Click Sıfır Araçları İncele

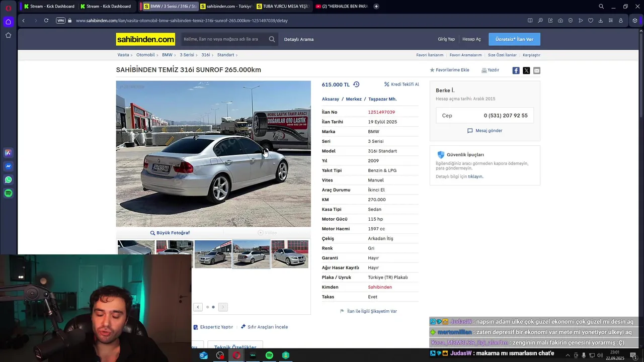(x=264, y=327)
